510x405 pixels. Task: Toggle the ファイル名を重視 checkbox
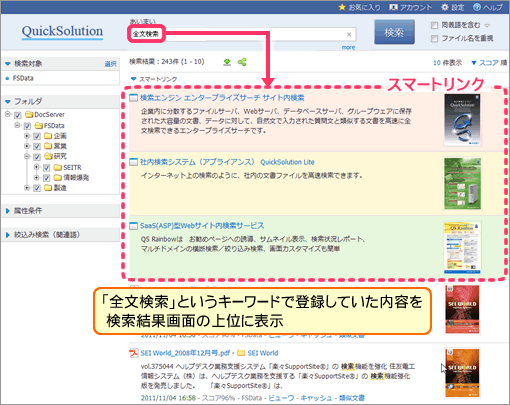click(434, 39)
